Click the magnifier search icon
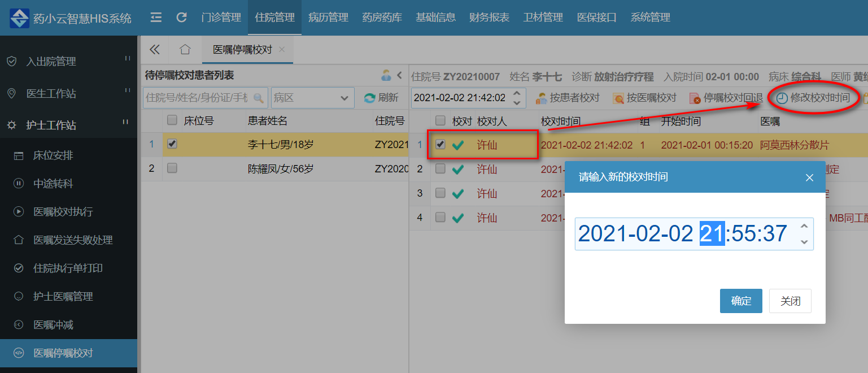The width and height of the screenshot is (868, 373). point(259,98)
